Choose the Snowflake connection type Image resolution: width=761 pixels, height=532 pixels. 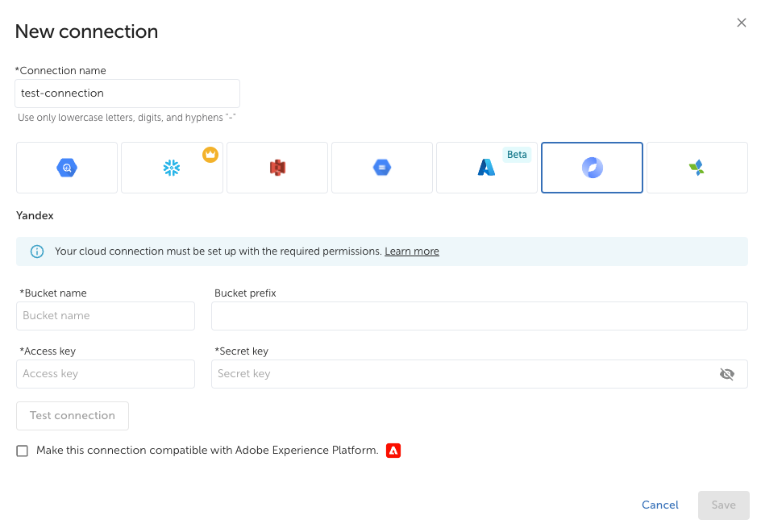coord(172,168)
